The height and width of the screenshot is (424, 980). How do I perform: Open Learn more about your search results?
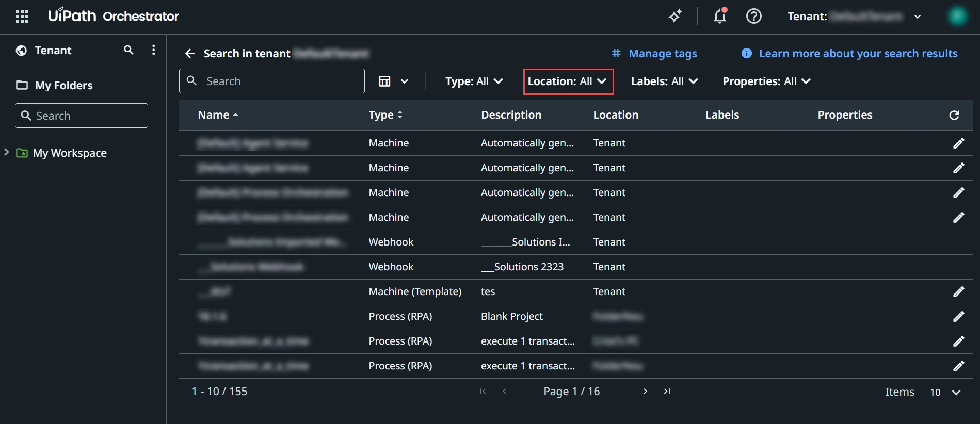pyautogui.click(x=858, y=54)
